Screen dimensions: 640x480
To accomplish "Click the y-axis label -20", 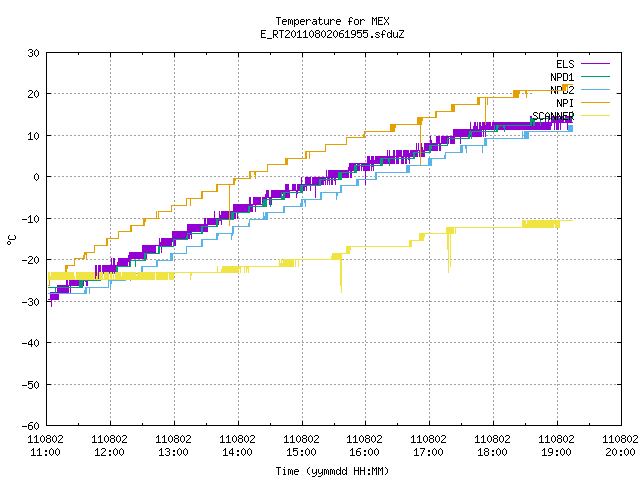I will (x=31, y=260).
